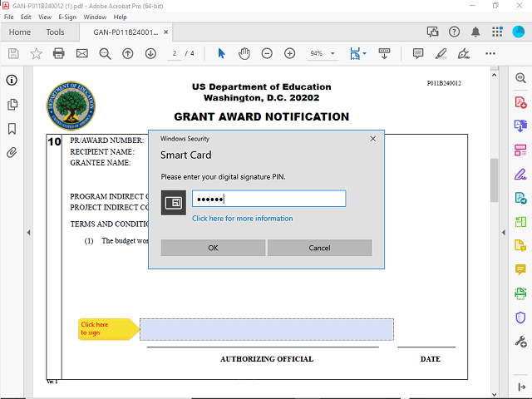Open the bookmarks panel
This screenshot has width=532, height=399.
pyautogui.click(x=12, y=129)
